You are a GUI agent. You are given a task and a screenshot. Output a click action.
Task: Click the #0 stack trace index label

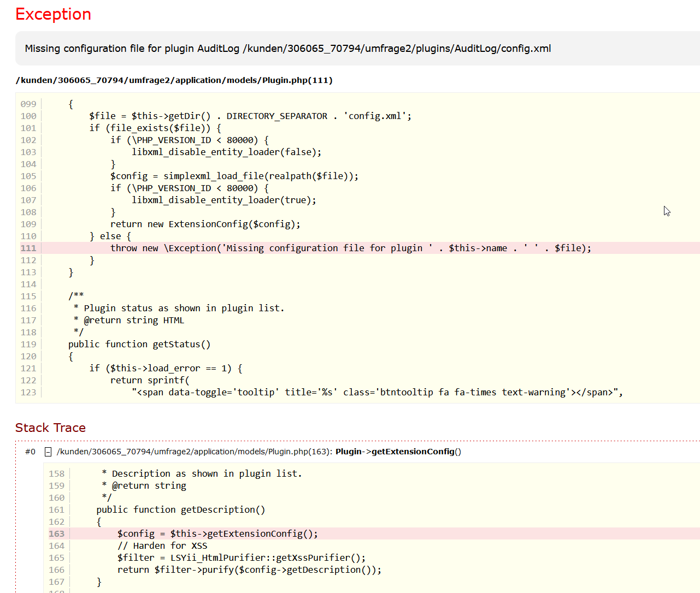(x=30, y=452)
